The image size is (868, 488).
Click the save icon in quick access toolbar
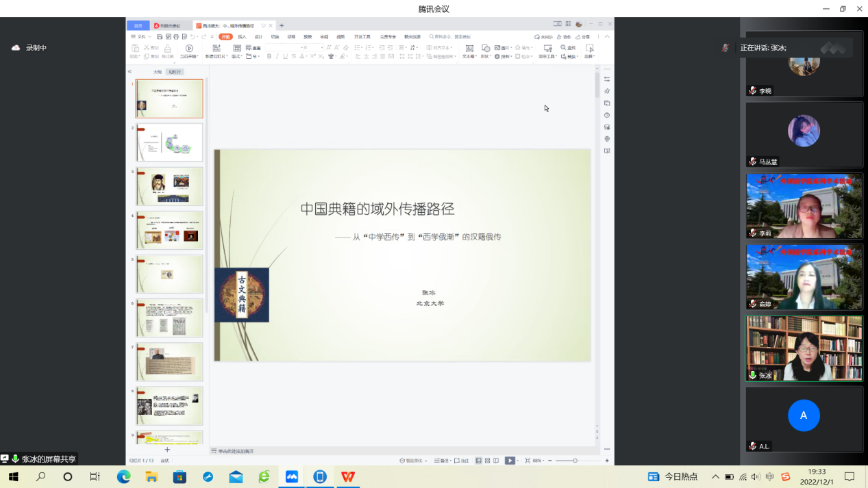(160, 36)
